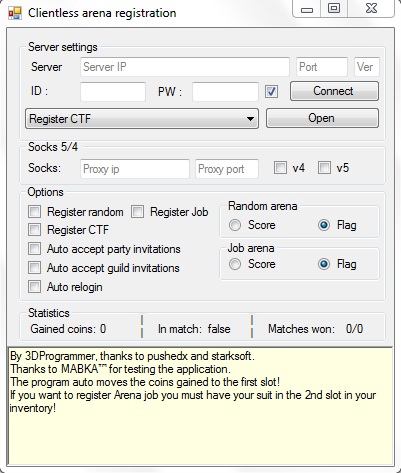Enable Auto relogin checkbox
Screen dimensions: 401x473
point(35,287)
